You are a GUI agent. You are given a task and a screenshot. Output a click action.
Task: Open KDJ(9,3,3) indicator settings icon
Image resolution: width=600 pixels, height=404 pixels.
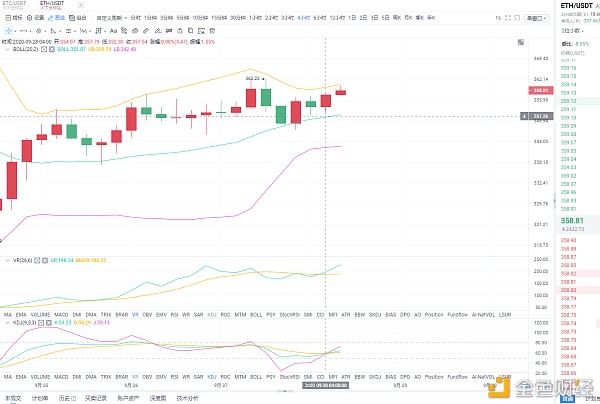tap(41, 323)
